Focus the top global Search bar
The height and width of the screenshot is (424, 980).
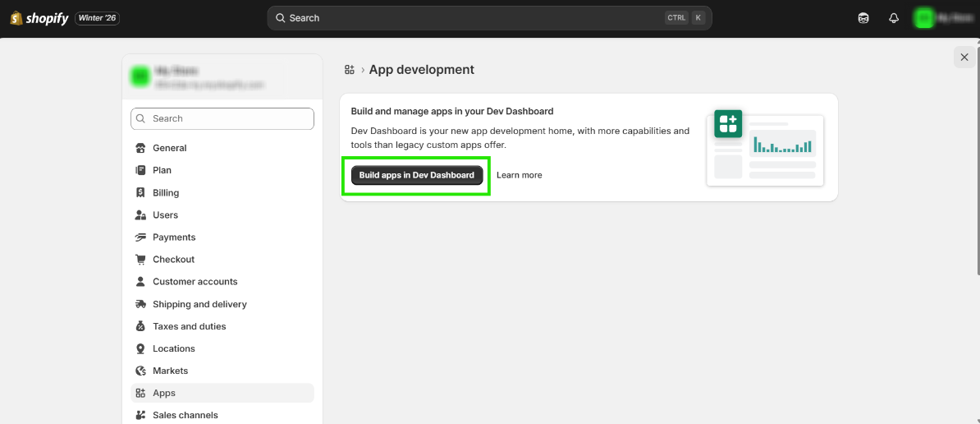tap(489, 18)
